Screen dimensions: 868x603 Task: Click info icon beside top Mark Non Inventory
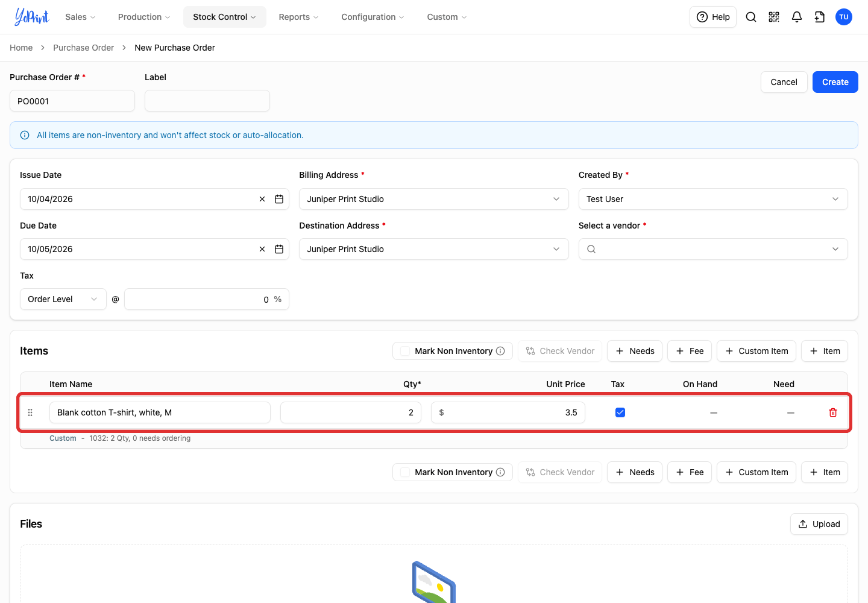tap(500, 351)
